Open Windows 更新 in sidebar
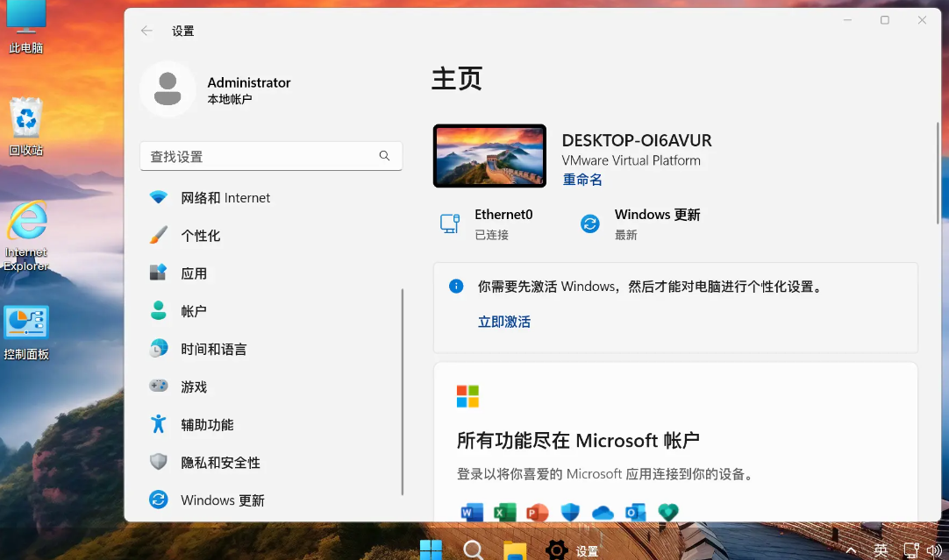 tap(270, 500)
